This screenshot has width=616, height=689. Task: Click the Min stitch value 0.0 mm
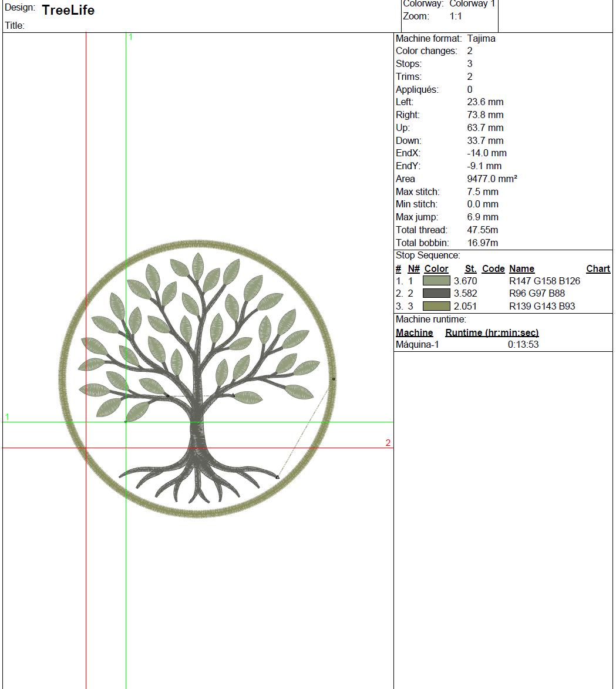[x=483, y=204]
